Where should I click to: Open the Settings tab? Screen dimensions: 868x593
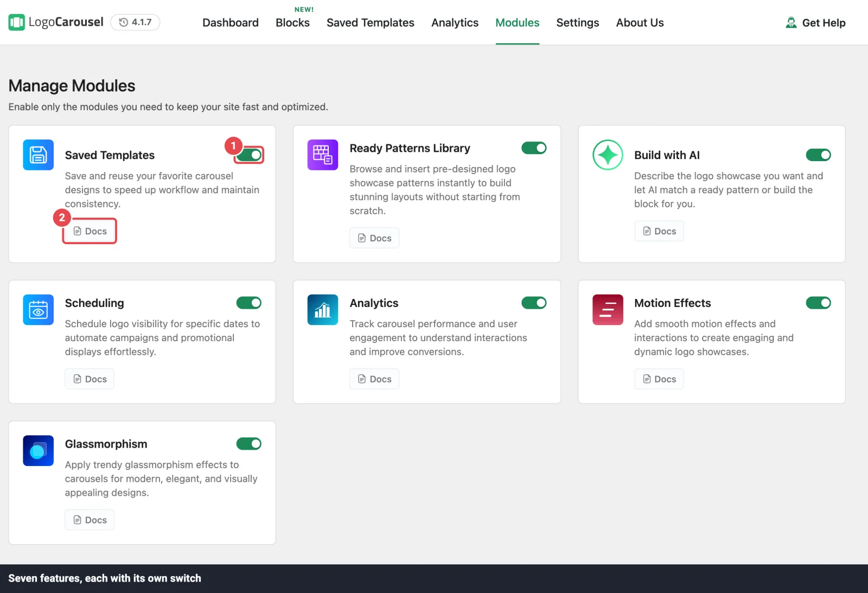[x=578, y=23]
